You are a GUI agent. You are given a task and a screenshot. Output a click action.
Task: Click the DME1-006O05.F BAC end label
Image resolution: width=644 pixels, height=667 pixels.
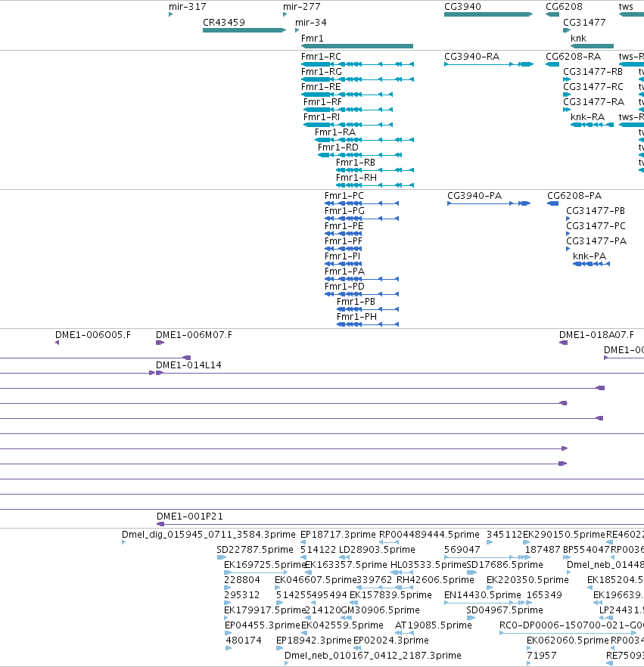tap(93, 335)
